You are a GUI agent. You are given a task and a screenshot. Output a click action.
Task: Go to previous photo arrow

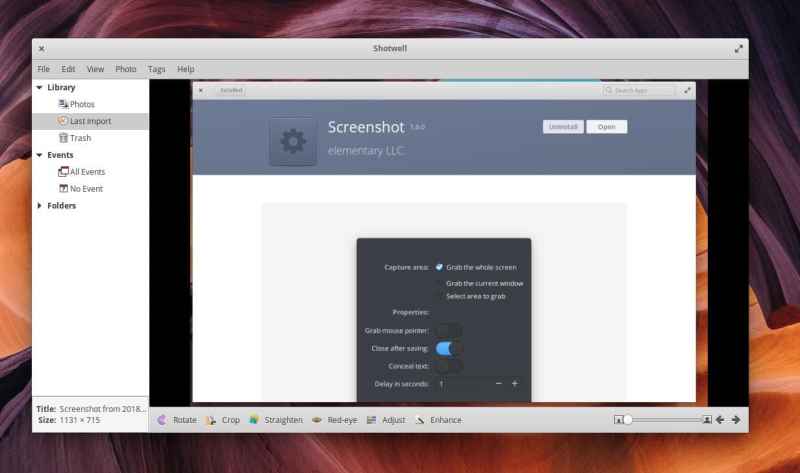[x=720, y=420]
